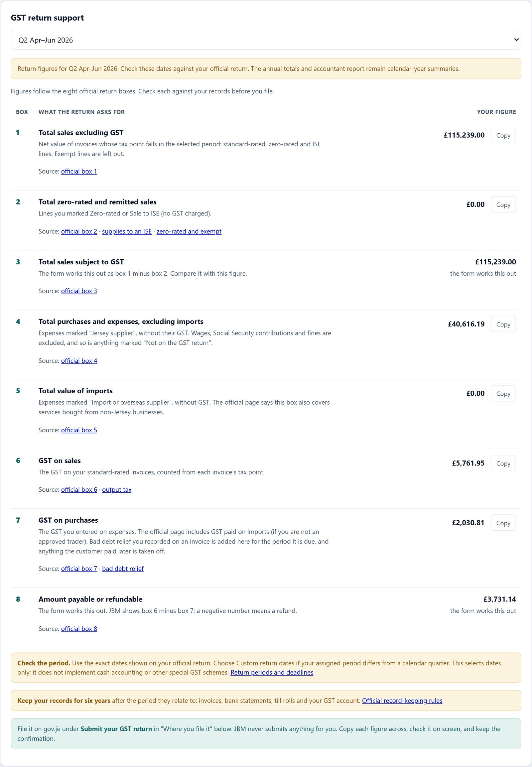Open the official box 1 source link
This screenshot has height=767, width=532.
point(79,171)
